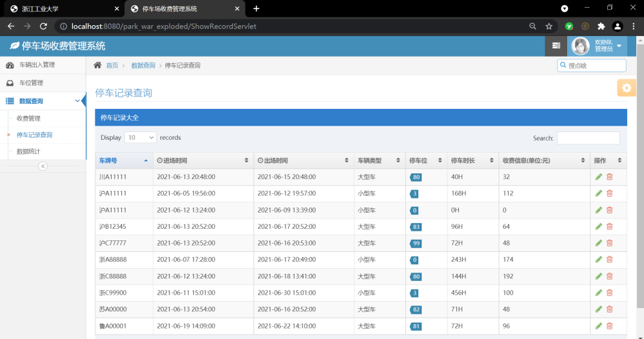
Task: Click the admin avatar picture
Action: [x=580, y=46]
